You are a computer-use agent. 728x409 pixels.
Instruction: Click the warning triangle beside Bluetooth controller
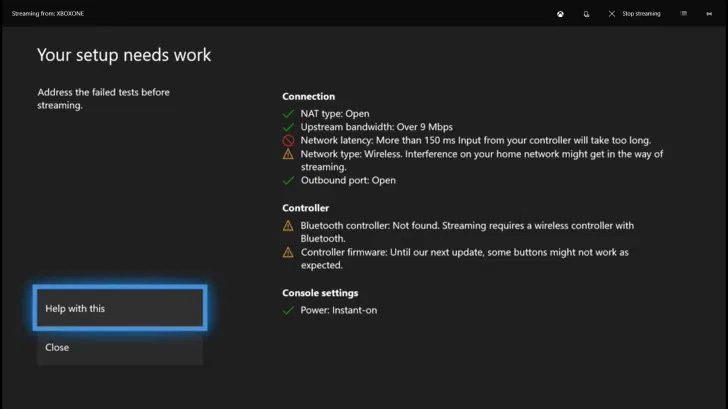pos(288,226)
